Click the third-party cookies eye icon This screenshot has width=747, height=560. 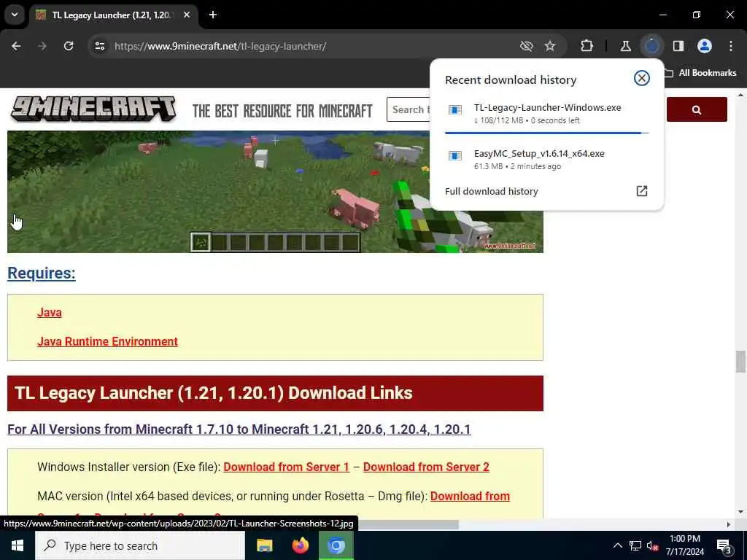[527, 46]
